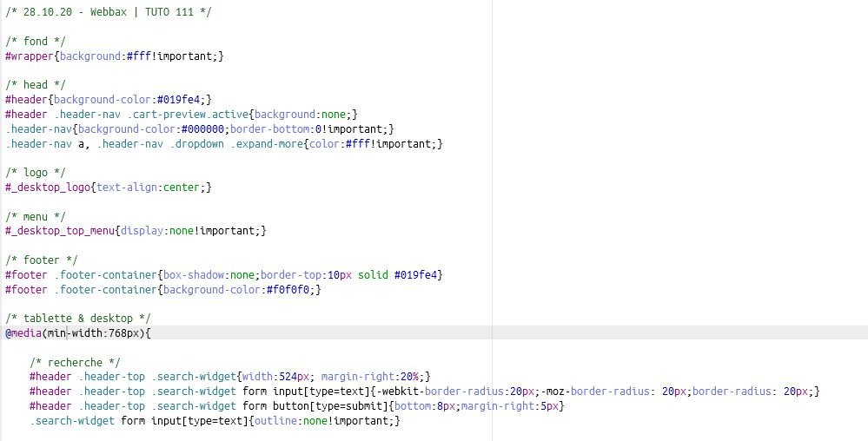
Task: Click the '/* footer */' comment
Action: pyautogui.click(x=42, y=260)
